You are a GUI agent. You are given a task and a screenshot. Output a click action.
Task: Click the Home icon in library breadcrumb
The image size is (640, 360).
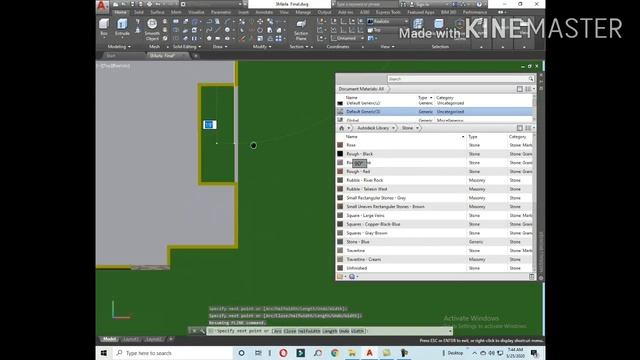coord(342,128)
